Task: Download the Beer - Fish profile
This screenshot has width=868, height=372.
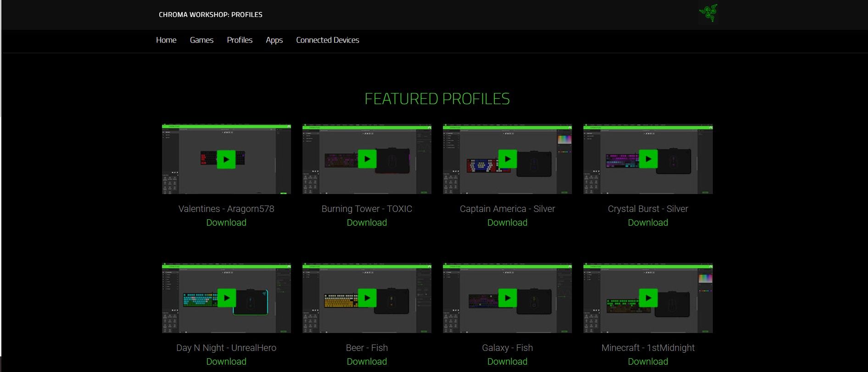Action: click(x=367, y=361)
